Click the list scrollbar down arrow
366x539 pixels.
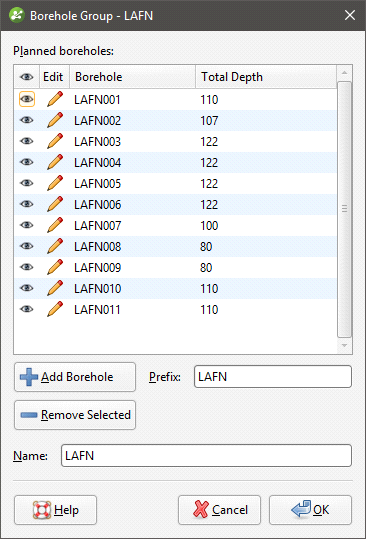(344, 345)
